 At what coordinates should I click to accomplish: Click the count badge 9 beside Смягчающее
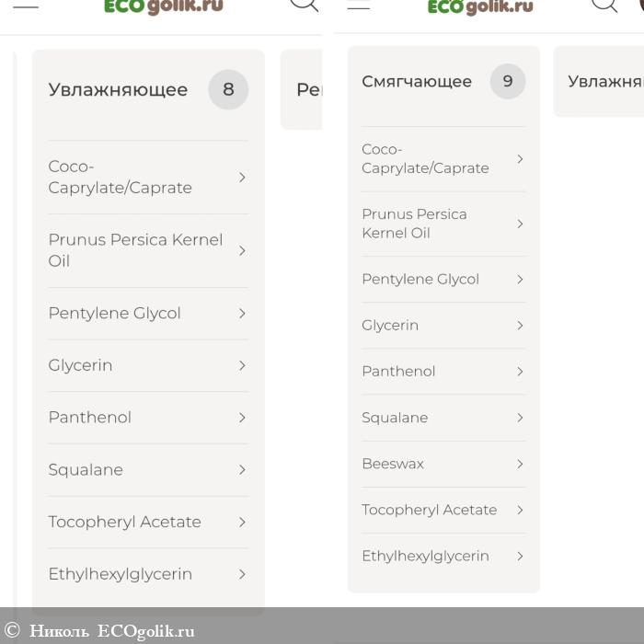point(507,81)
